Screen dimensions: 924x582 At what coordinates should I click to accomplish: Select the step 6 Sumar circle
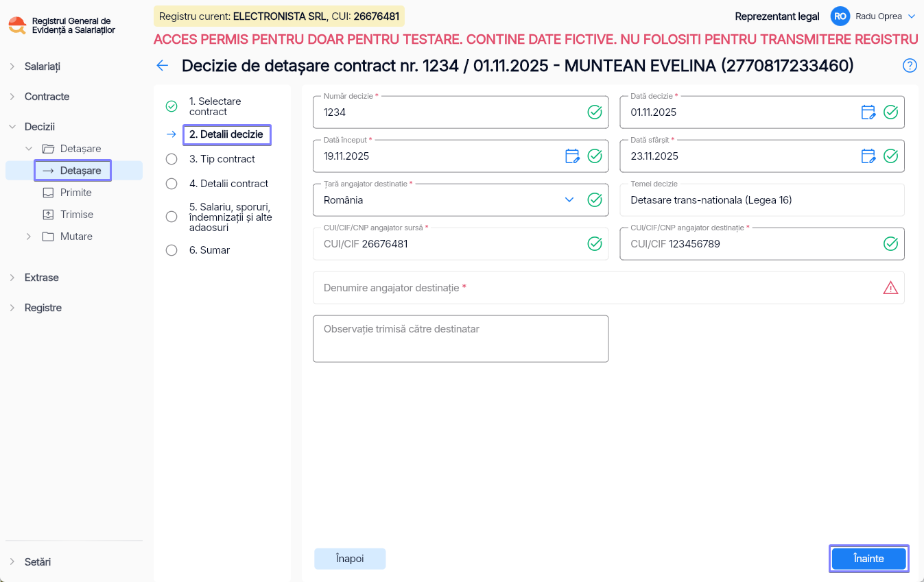(171, 250)
